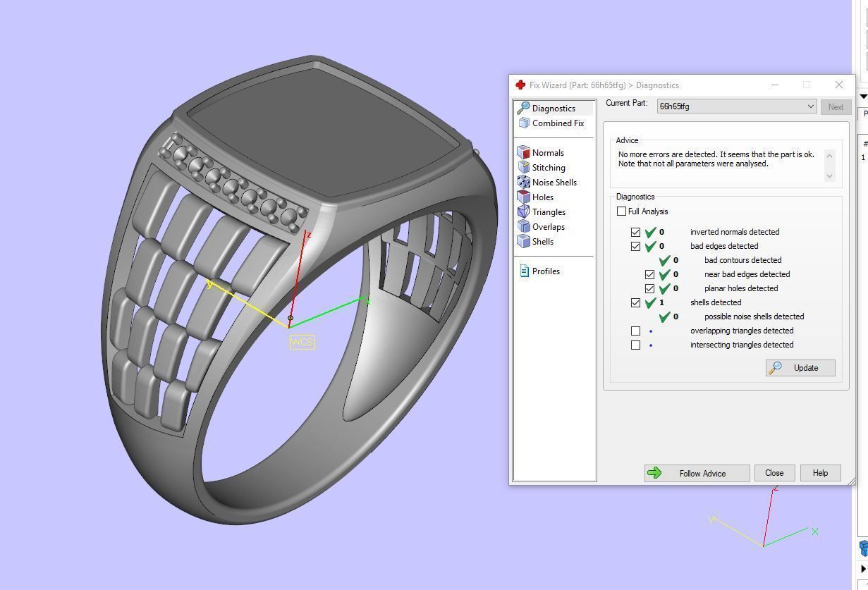Viewport: 868px width, 590px height.
Task: Click the Close button in Fix Wizard
Action: pos(774,473)
